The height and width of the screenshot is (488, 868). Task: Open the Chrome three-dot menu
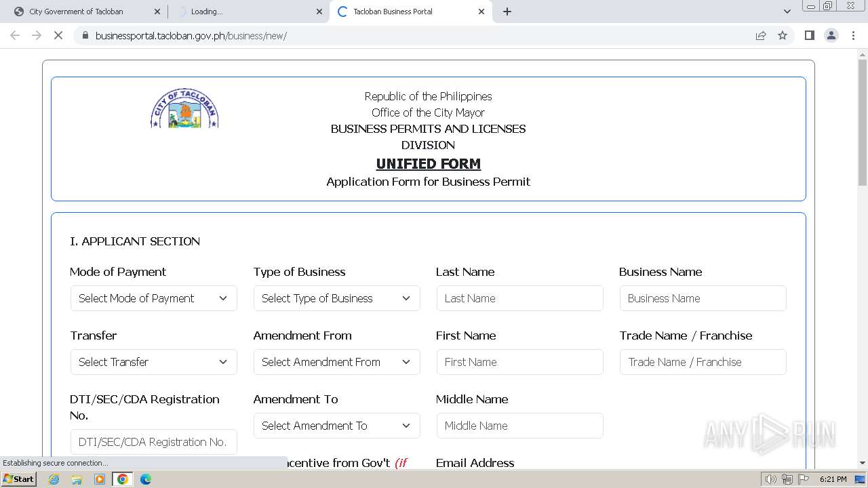(x=853, y=35)
